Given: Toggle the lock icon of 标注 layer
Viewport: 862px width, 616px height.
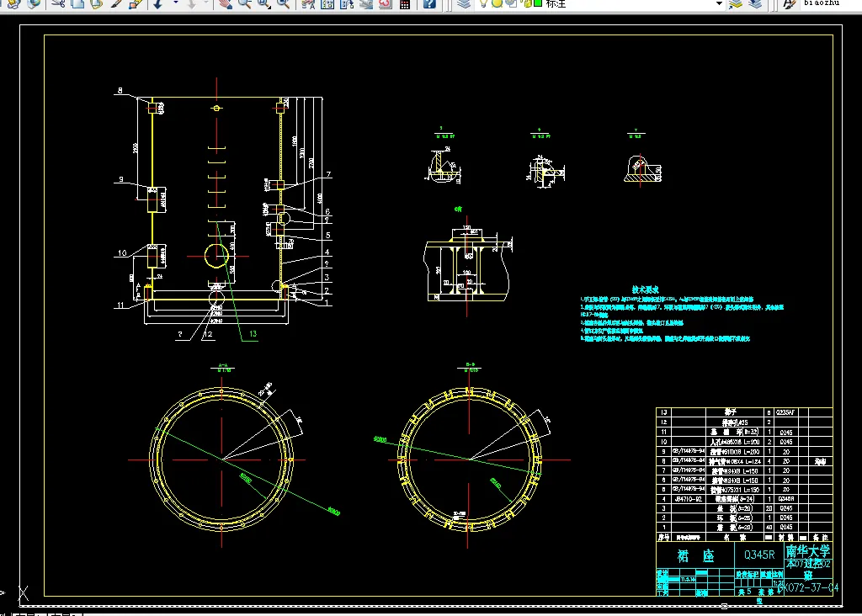Looking at the screenshot, I should coord(526,3).
